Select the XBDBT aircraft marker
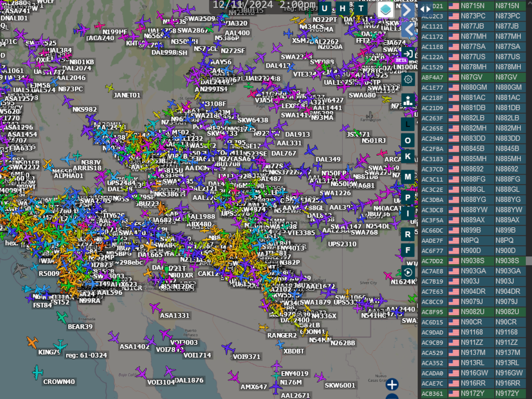 pyautogui.click(x=280, y=344)
